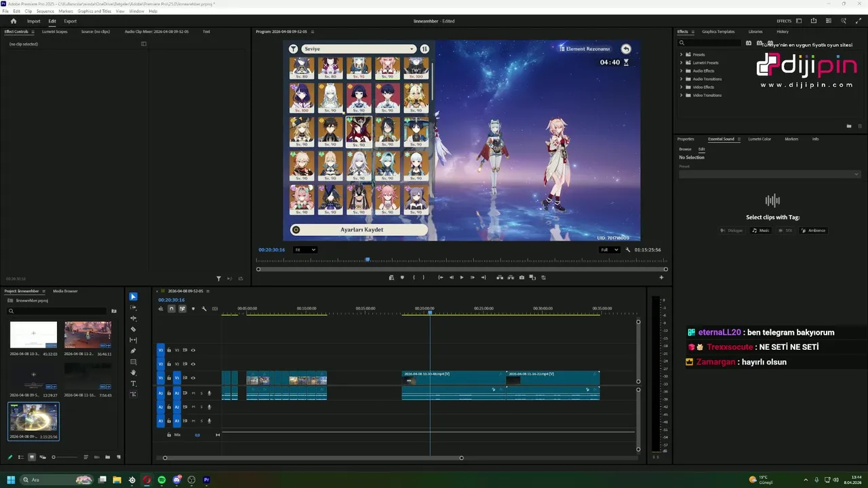This screenshot has width=868, height=488.
Task: Add marker in timeline panel
Action: click(x=193, y=308)
